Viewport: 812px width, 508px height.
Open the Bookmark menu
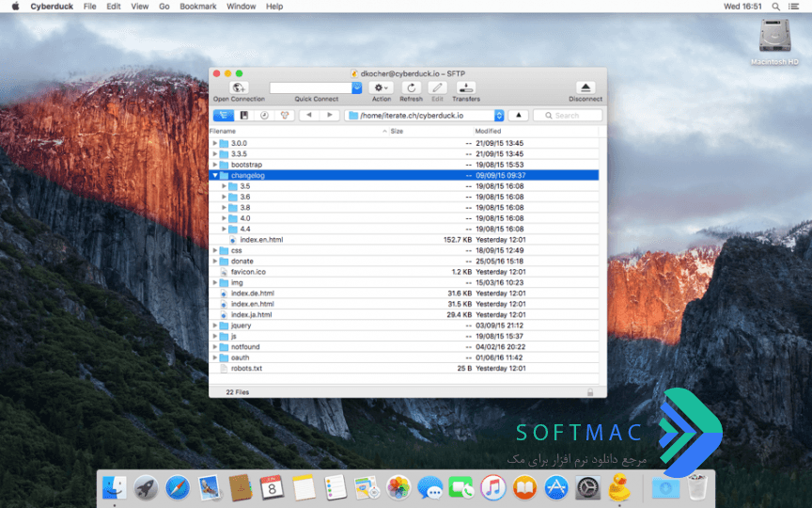tap(197, 7)
